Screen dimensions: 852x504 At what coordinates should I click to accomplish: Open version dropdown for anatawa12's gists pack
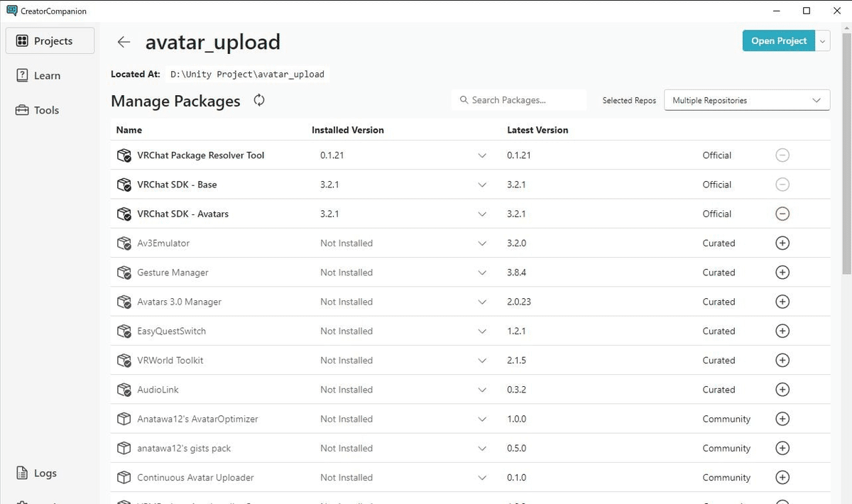483,449
